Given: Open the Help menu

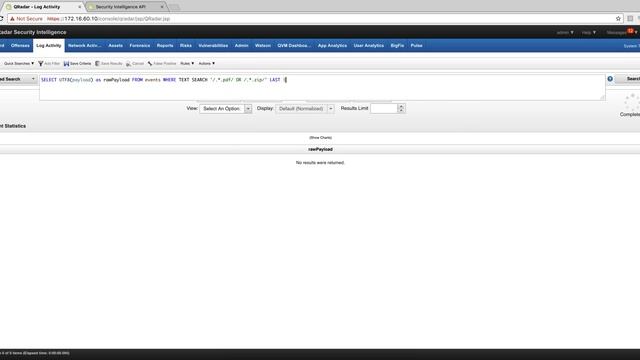Looking at the screenshot, I should coord(589,32).
